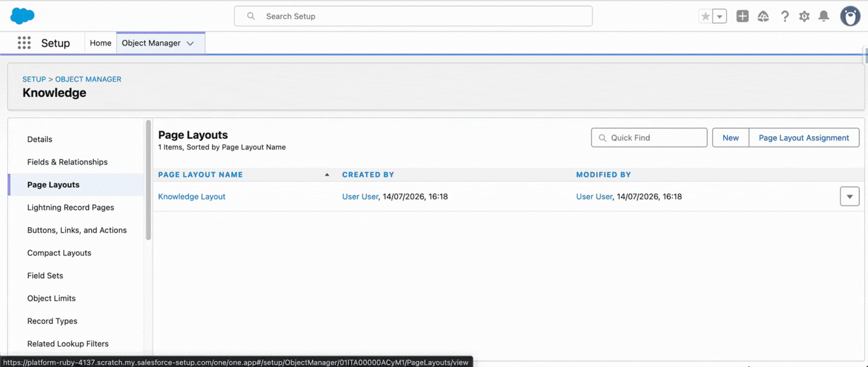
Task: Click the OBJECT MANAGER breadcrumb link
Action: coord(88,79)
